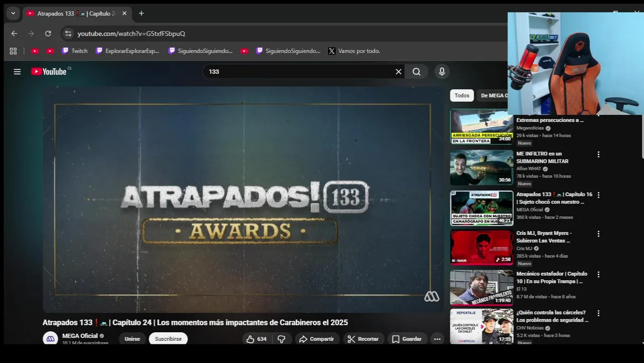Viewport: 644px width, 363px height.
Task: Open the tab search dropdown arrow
Action: tap(13, 14)
